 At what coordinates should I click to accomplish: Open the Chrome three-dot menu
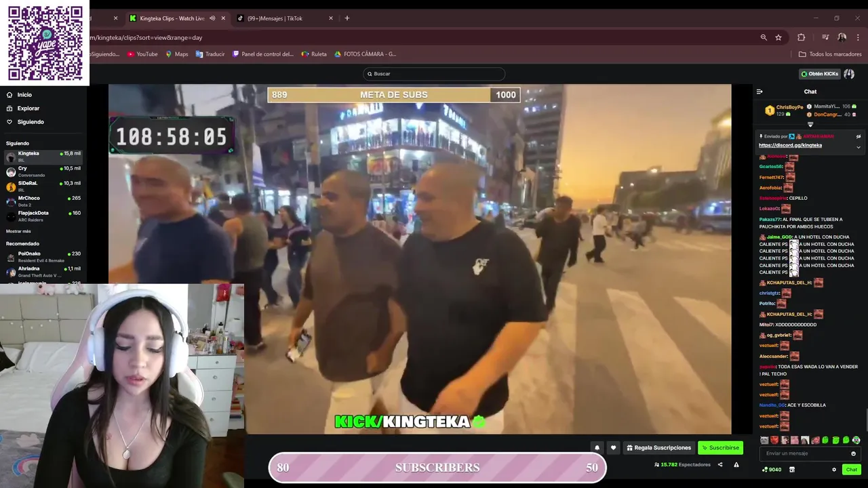click(x=858, y=37)
